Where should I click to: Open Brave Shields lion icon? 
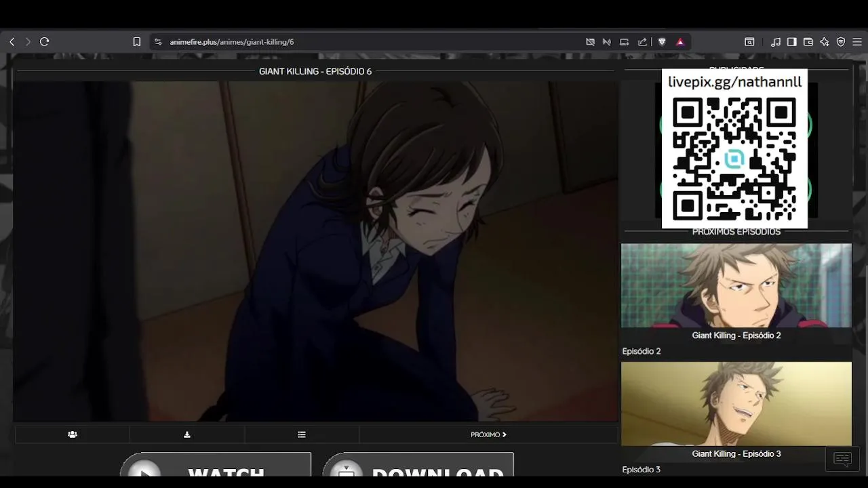coord(662,42)
